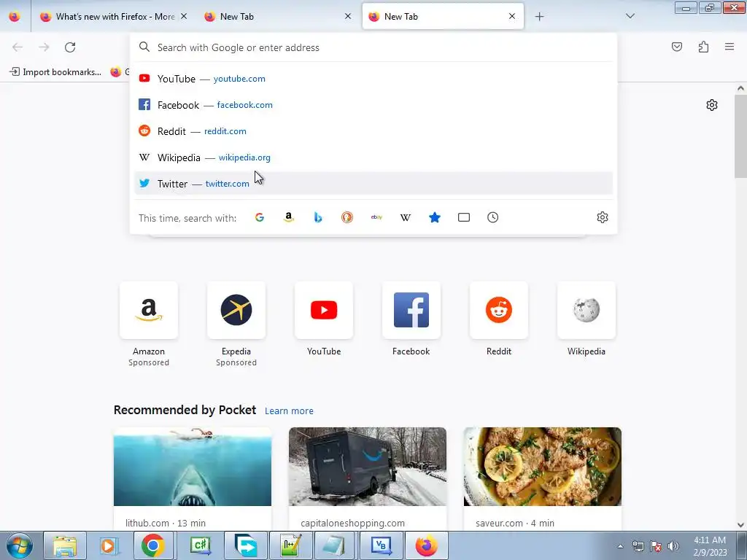Search this time with DuckDuckGo
The image size is (747, 560).
[347, 217]
